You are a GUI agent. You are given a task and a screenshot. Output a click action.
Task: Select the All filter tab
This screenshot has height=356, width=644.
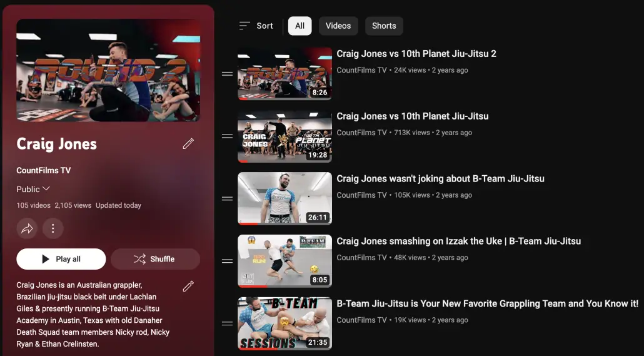click(300, 26)
